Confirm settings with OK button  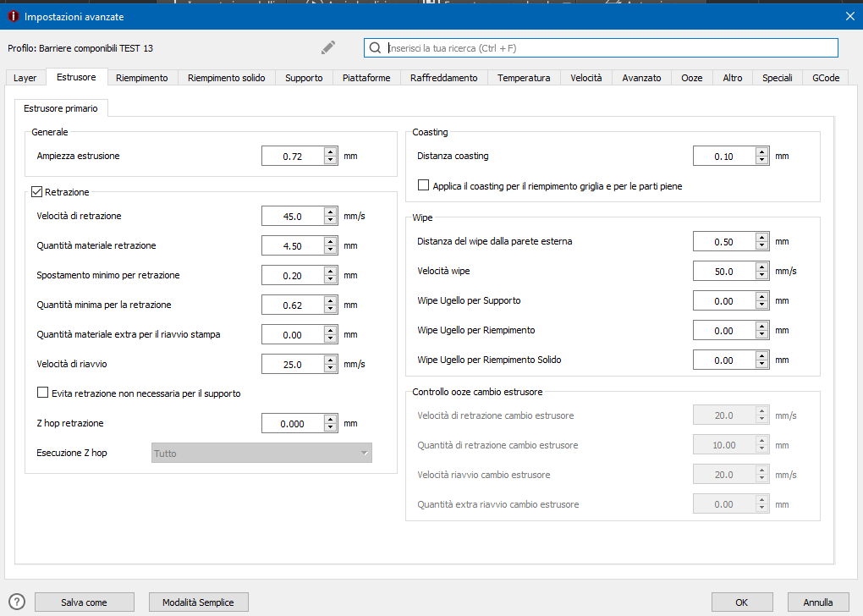[742, 602]
